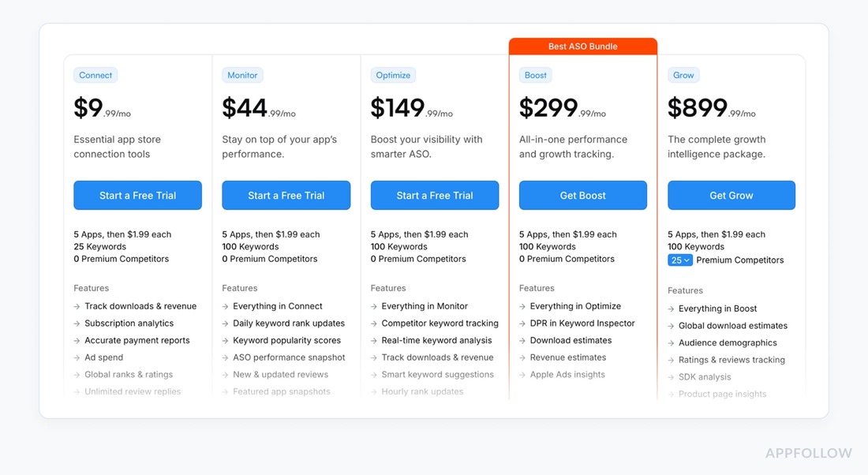Click Start a Free Trial under Optimize
Image resolution: width=868 pixels, height=475 pixels.
click(x=434, y=195)
